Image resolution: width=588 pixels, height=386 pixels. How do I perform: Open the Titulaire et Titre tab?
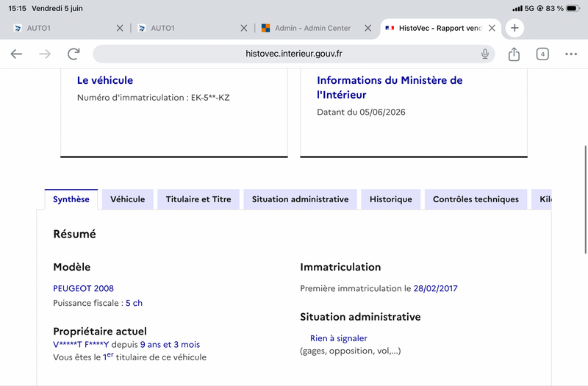[x=198, y=199]
